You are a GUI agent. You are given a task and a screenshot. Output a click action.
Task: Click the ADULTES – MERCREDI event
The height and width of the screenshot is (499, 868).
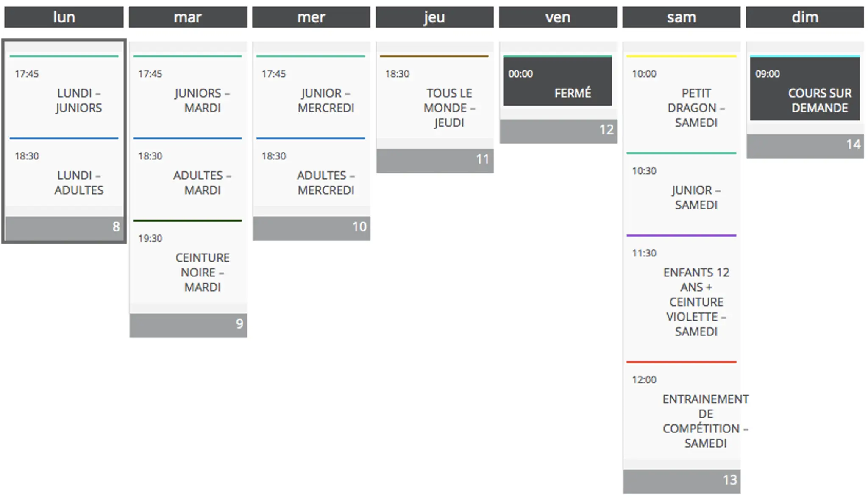point(325,183)
